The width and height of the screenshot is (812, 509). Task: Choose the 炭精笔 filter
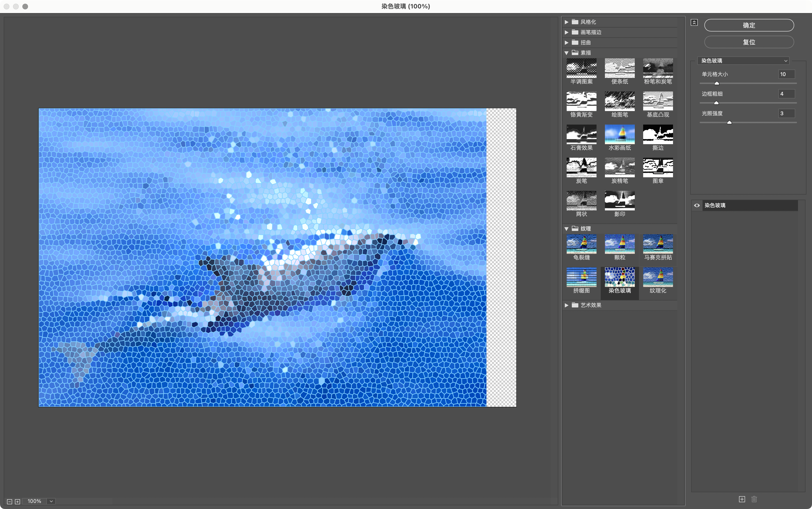point(620,167)
